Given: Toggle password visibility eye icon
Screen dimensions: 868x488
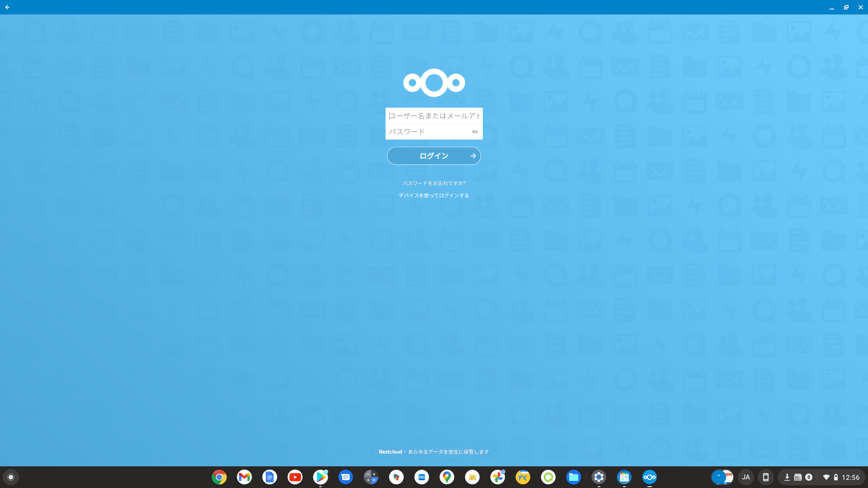Looking at the screenshot, I should [475, 131].
